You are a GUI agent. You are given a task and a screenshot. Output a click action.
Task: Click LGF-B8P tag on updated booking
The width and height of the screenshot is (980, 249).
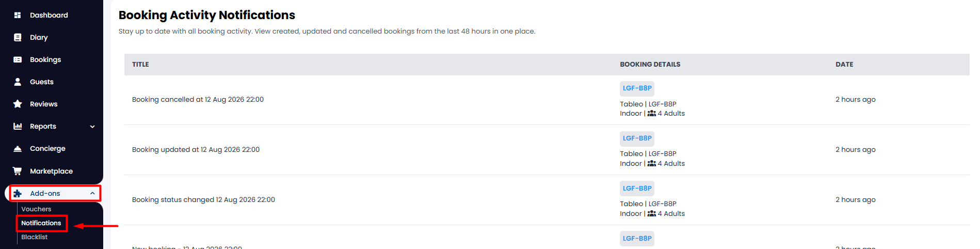tap(637, 138)
